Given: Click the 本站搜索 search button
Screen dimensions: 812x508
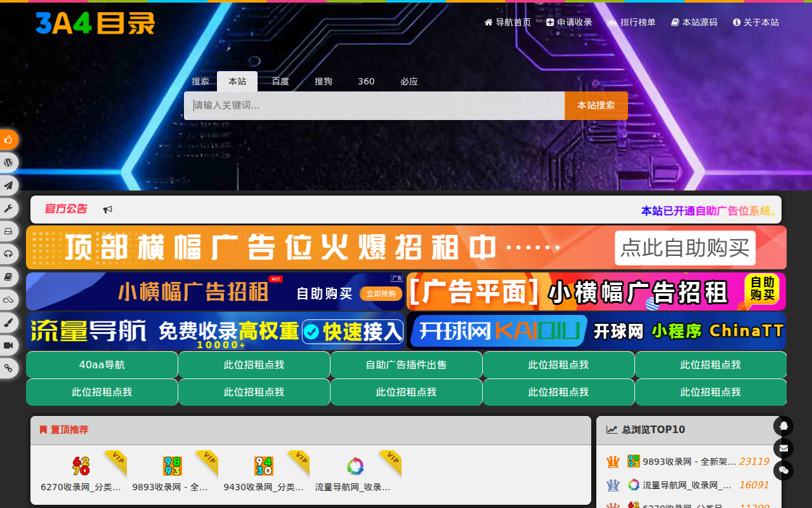Looking at the screenshot, I should pos(595,105).
